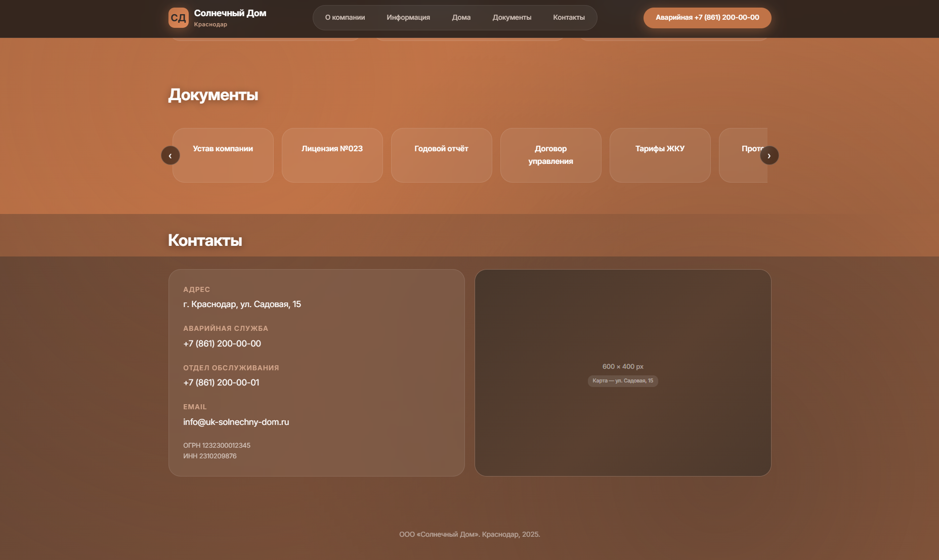Click the Солнечный Дом site title
This screenshot has height=560, width=939.
click(x=230, y=13)
